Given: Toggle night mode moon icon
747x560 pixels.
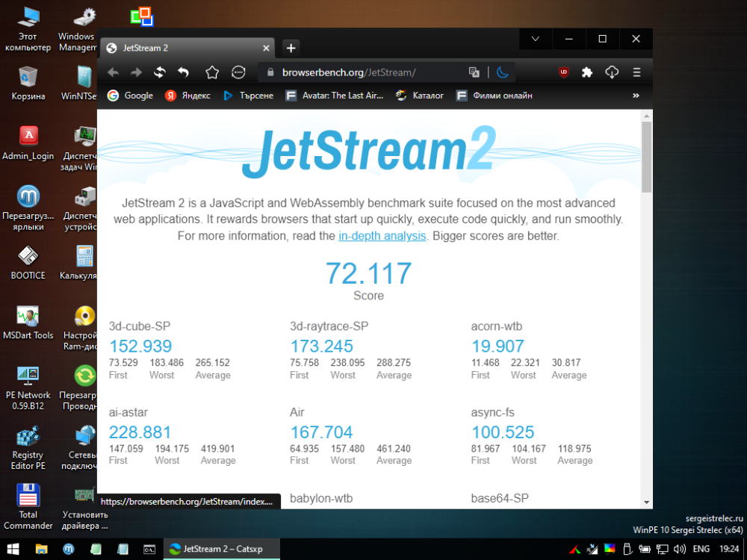Looking at the screenshot, I should [502, 72].
